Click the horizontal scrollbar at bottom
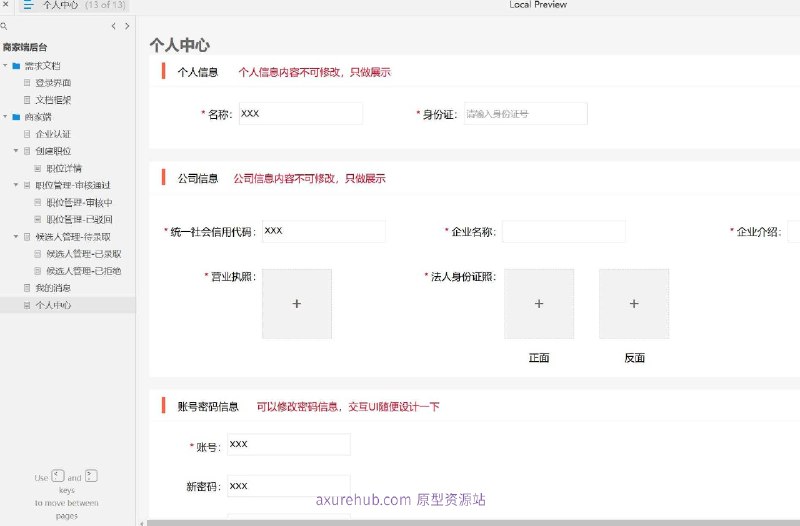 pyautogui.click(x=473, y=523)
